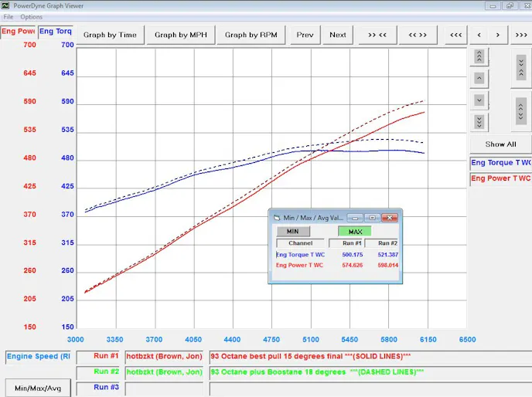Image resolution: width=532 pixels, height=397 pixels.
Task: Click the single '<' scroll left arrow
Action: [479, 35]
